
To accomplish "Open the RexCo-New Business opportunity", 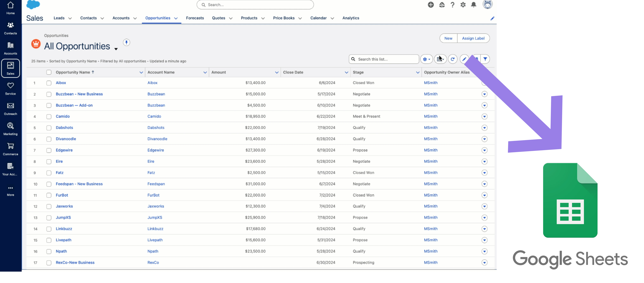I will click(x=75, y=262).
